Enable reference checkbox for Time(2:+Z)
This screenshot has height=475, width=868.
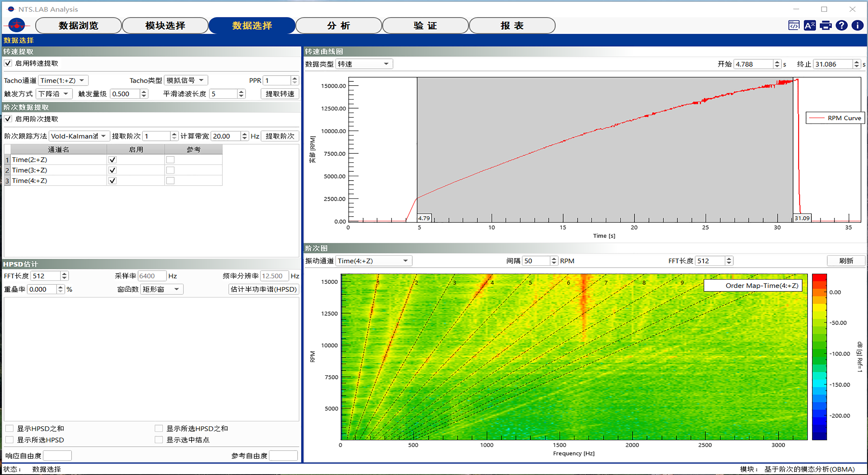coord(170,160)
